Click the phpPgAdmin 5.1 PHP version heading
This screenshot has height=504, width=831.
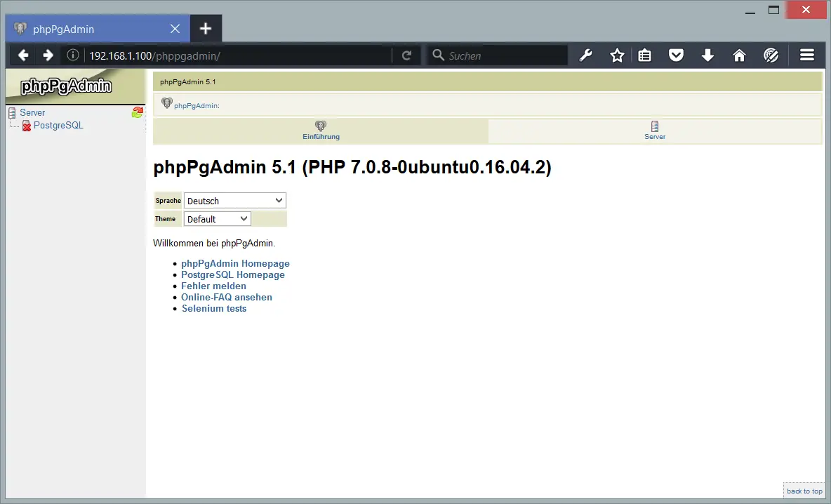(352, 168)
